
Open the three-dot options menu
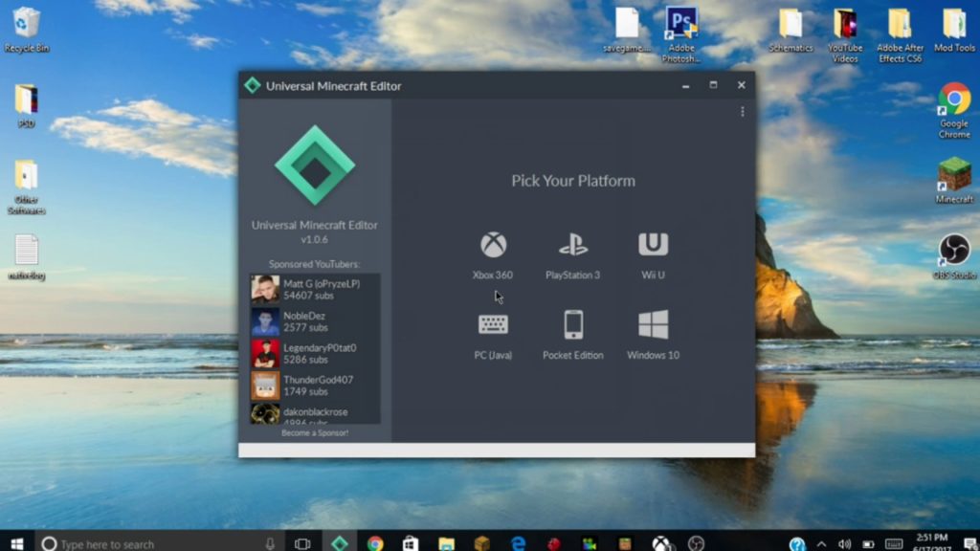(742, 112)
